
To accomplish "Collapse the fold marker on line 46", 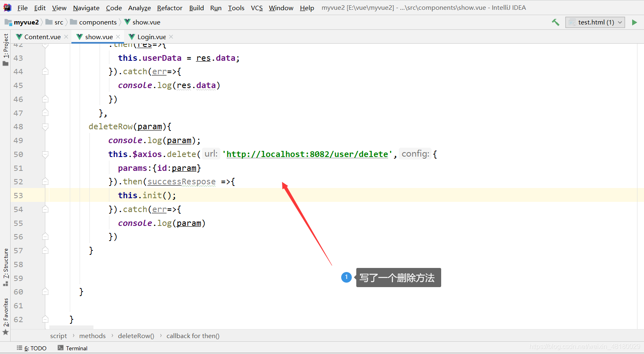I will (x=45, y=99).
